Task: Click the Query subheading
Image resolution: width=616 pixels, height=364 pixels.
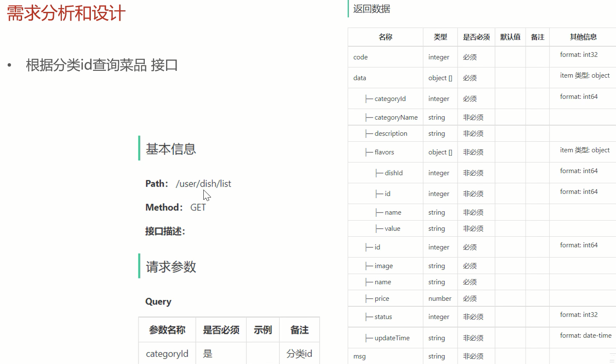Action: coord(158,302)
